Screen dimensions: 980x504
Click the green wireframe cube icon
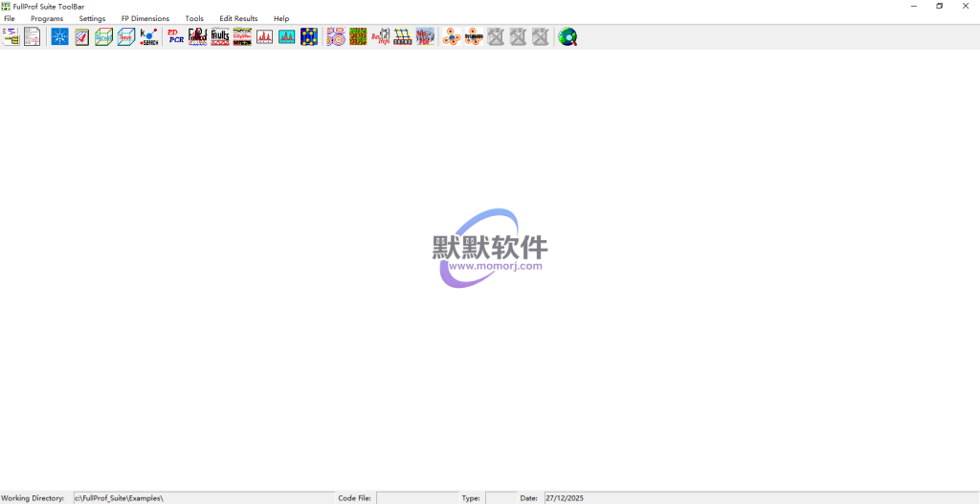tap(103, 37)
